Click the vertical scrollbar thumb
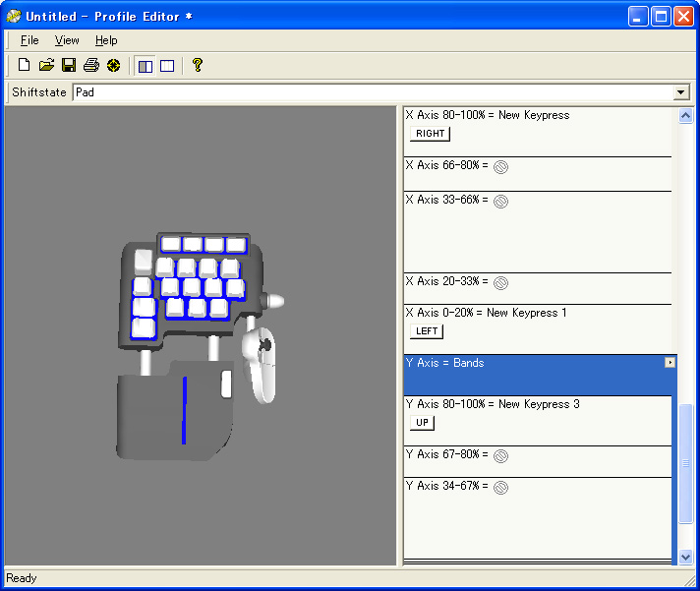 [x=685, y=463]
